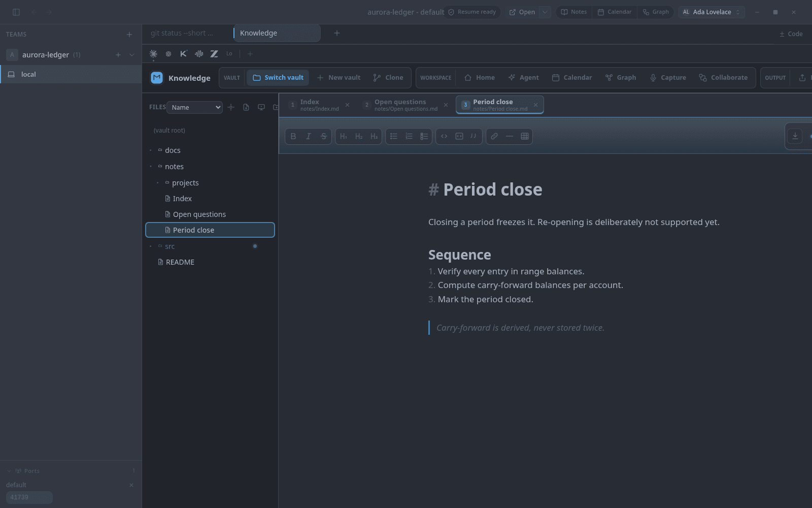Open the Name sort dropdown
812x508 pixels.
pos(195,107)
